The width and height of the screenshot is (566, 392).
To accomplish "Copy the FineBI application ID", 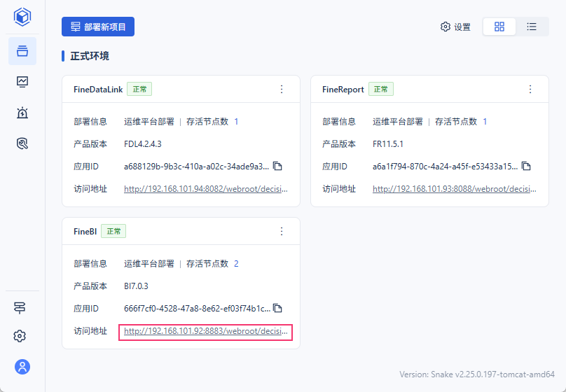I will pos(277,308).
